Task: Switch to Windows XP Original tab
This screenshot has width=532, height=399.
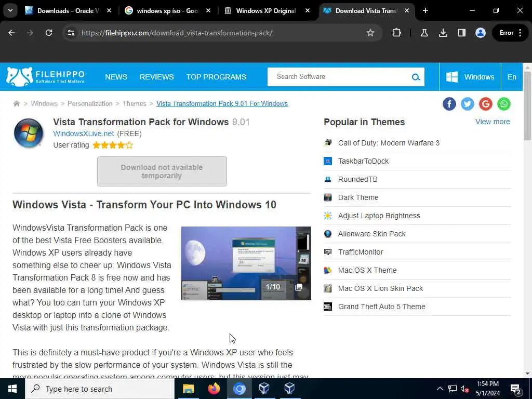Action: tap(267, 10)
